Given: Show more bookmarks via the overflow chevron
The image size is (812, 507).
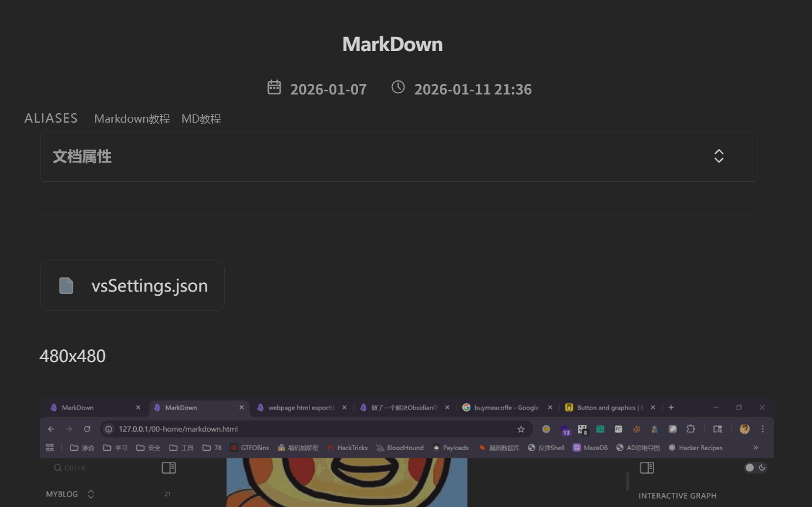Looking at the screenshot, I should [x=756, y=448].
